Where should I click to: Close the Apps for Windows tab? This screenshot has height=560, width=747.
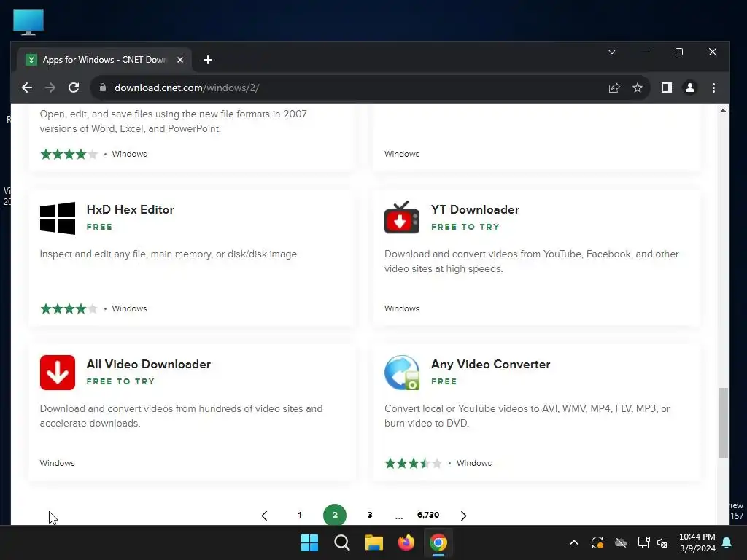(x=180, y=60)
